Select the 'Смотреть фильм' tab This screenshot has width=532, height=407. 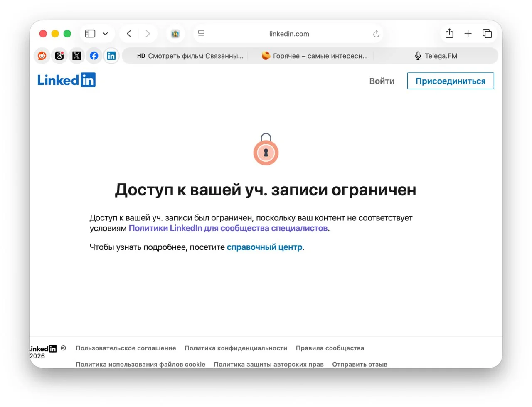click(x=190, y=56)
